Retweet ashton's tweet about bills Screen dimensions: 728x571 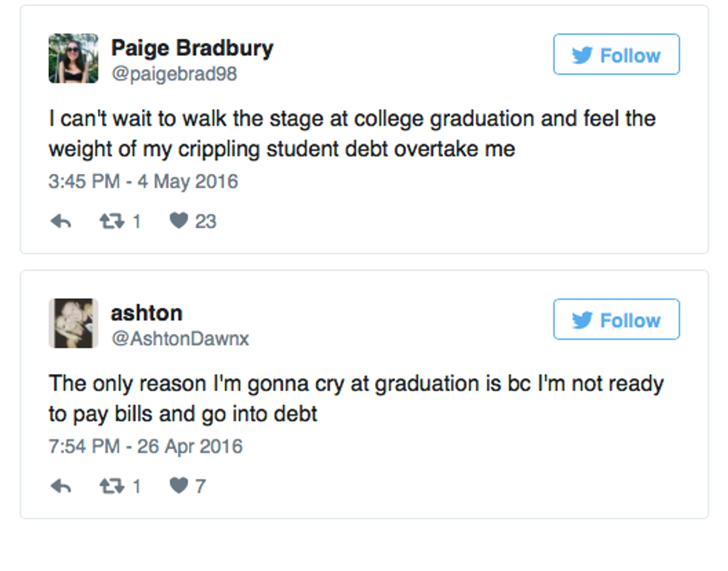click(x=110, y=486)
